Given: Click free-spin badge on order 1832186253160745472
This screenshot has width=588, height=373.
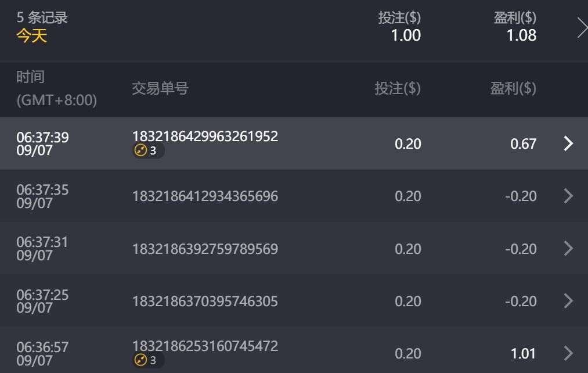Looking at the screenshot, I should 147,361.
